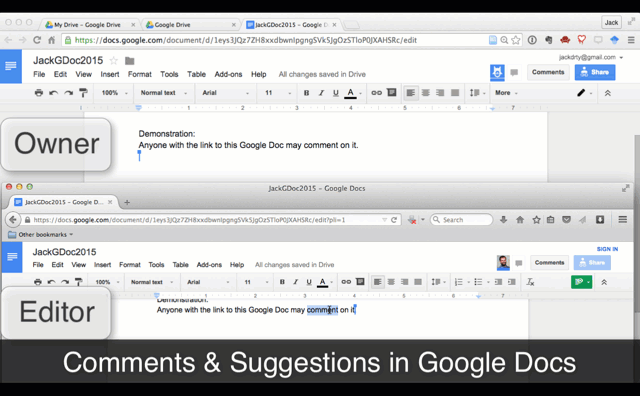The image size is (640, 396).
Task: Toggle Italic in the Owner window toolbar
Action: (321, 93)
